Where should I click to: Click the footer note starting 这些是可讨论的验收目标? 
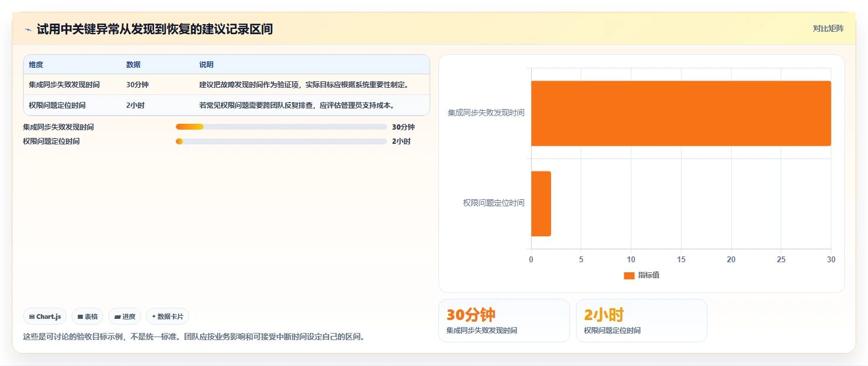[194, 337]
